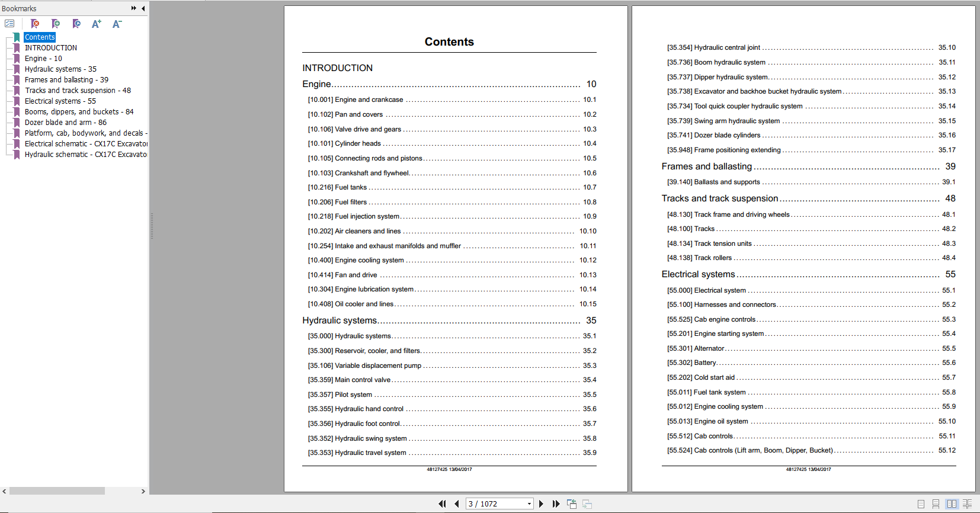
Task: Open the INTRODUCTION bookmark
Action: pyautogui.click(x=51, y=48)
